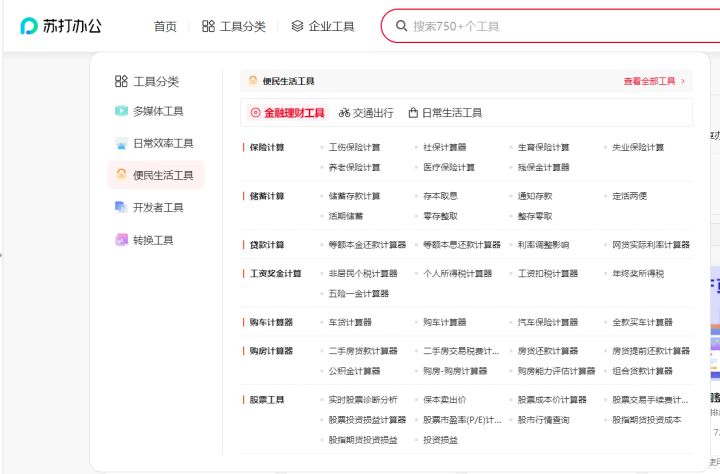
Task: Open the 失业保险计算 tool
Action: pyautogui.click(x=638, y=147)
